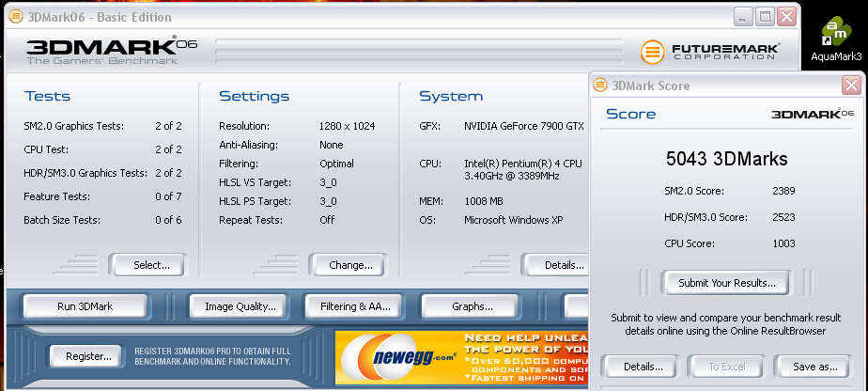This screenshot has width=868, height=391.
Task: Click the HDR/SM3.0 Score value 2523
Action: pos(783,217)
